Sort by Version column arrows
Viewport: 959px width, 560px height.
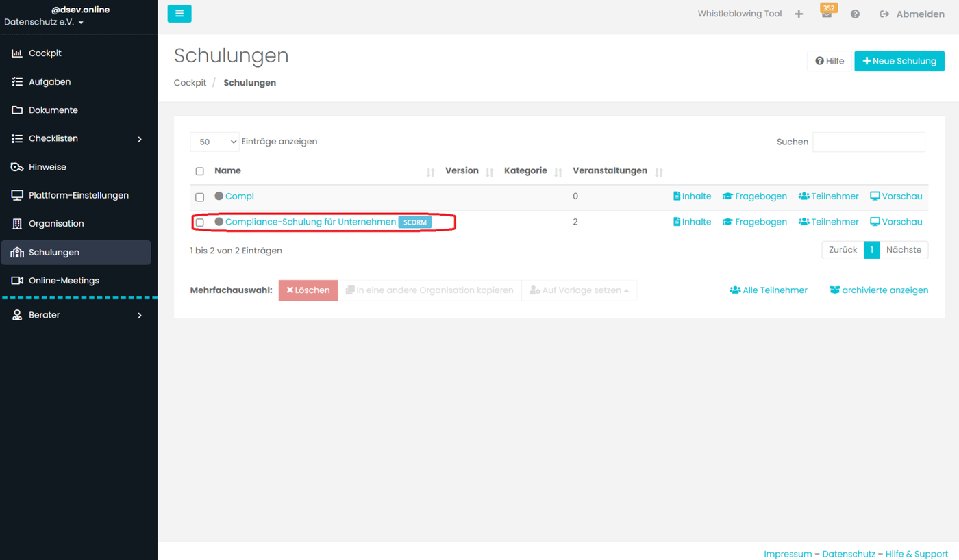coord(490,173)
